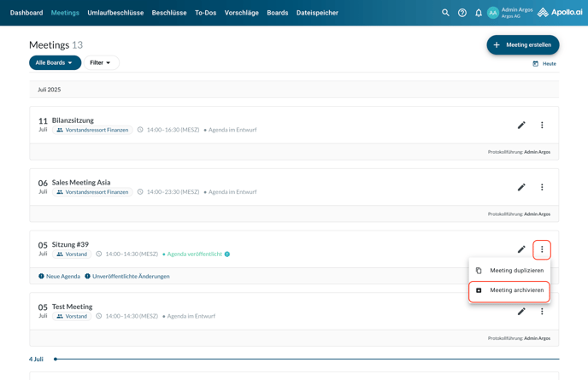Click the Heute calendar icon
588x380 pixels.
tap(536, 63)
